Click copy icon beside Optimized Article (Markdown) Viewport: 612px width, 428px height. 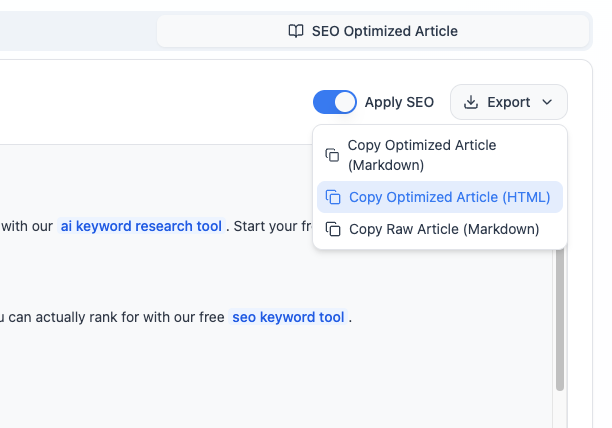pos(332,155)
